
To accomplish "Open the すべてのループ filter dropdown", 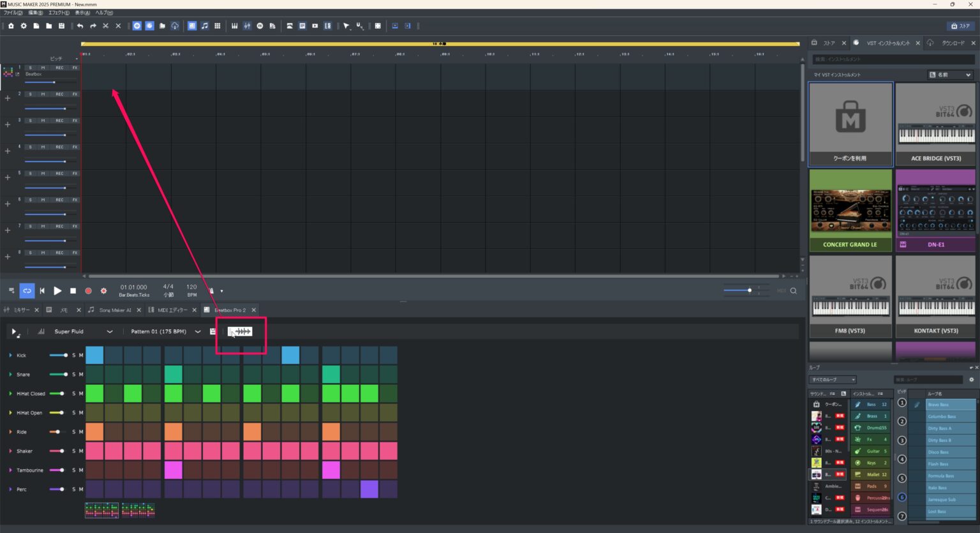I will pos(833,380).
